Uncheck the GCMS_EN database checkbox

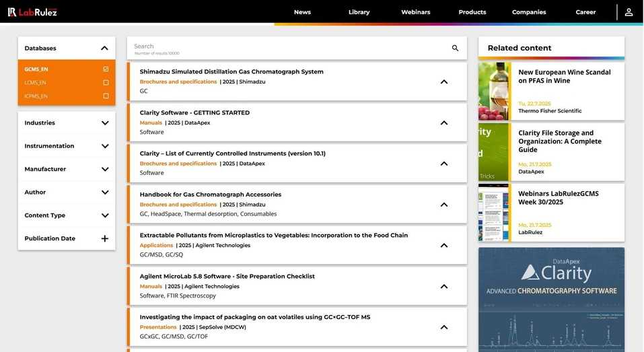pos(106,69)
